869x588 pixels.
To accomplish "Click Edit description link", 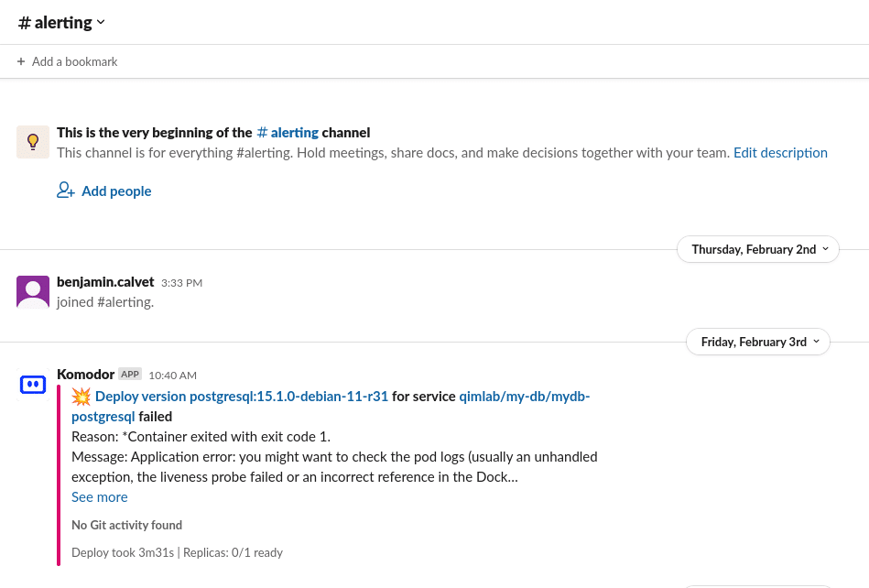I will pos(780,153).
